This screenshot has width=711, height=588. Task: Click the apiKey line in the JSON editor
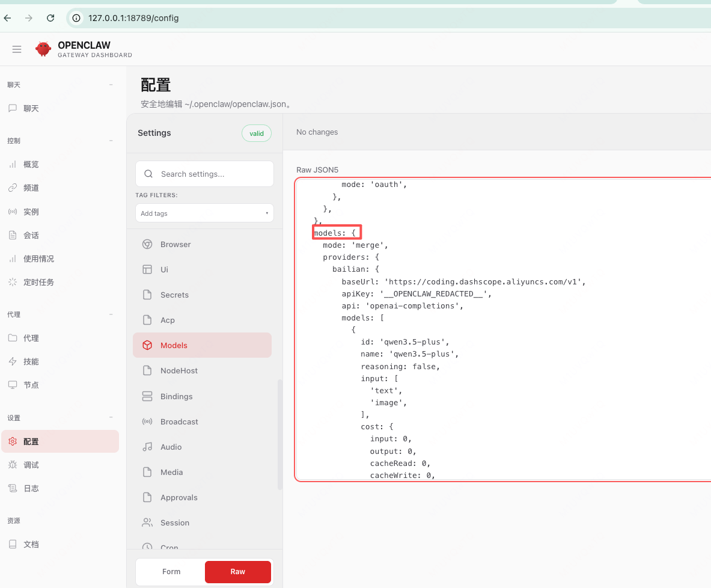(x=417, y=294)
